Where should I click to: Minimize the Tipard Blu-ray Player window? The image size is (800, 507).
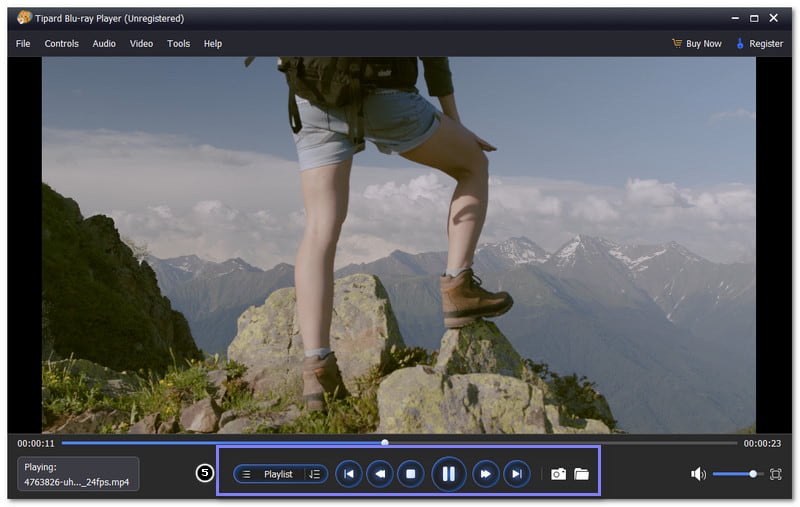[735, 18]
